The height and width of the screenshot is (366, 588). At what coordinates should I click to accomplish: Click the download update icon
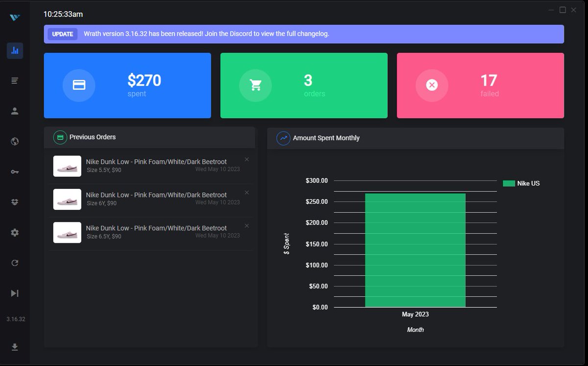click(15, 347)
